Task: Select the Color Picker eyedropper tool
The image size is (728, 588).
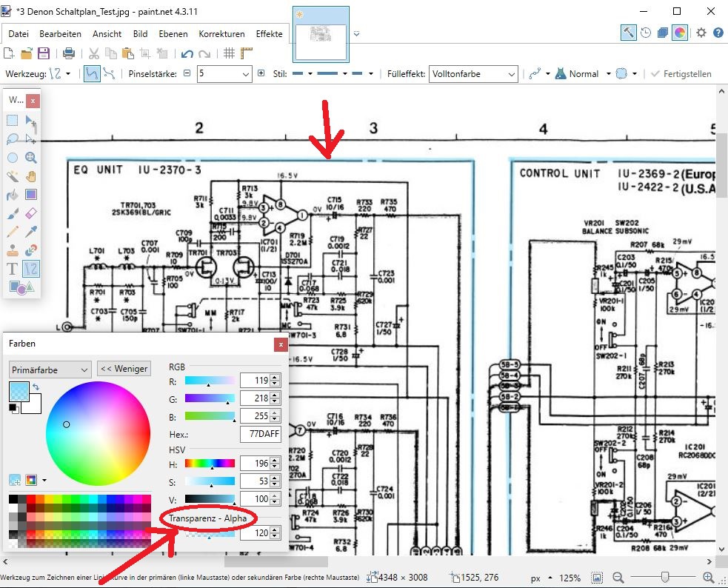Action: [x=31, y=233]
